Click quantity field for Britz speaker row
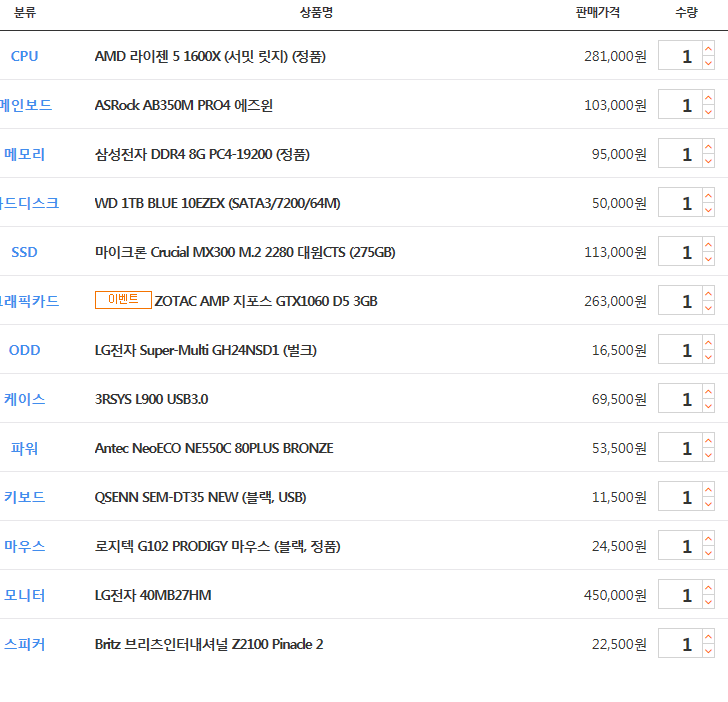Image resolution: width=728 pixels, height=702 pixels. (x=680, y=644)
